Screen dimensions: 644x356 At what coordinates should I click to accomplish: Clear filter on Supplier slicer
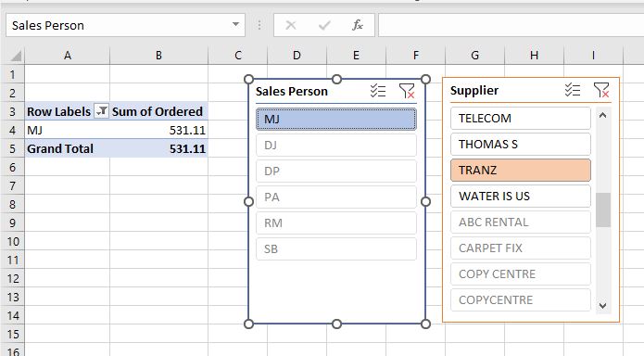[601, 90]
